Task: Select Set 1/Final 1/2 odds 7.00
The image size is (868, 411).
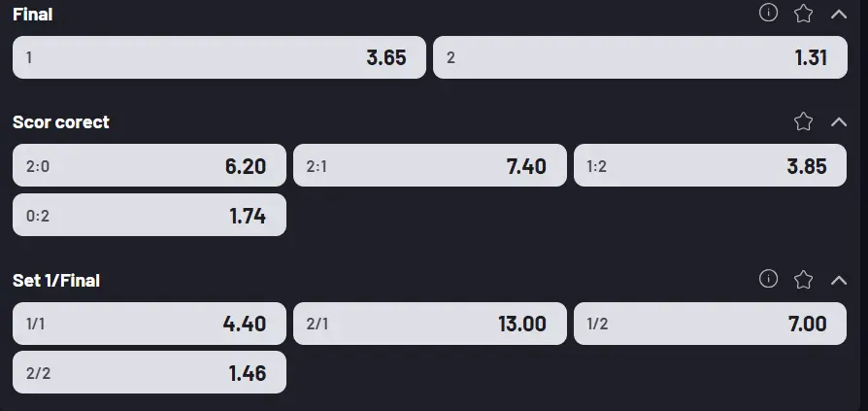Action: 711,324
